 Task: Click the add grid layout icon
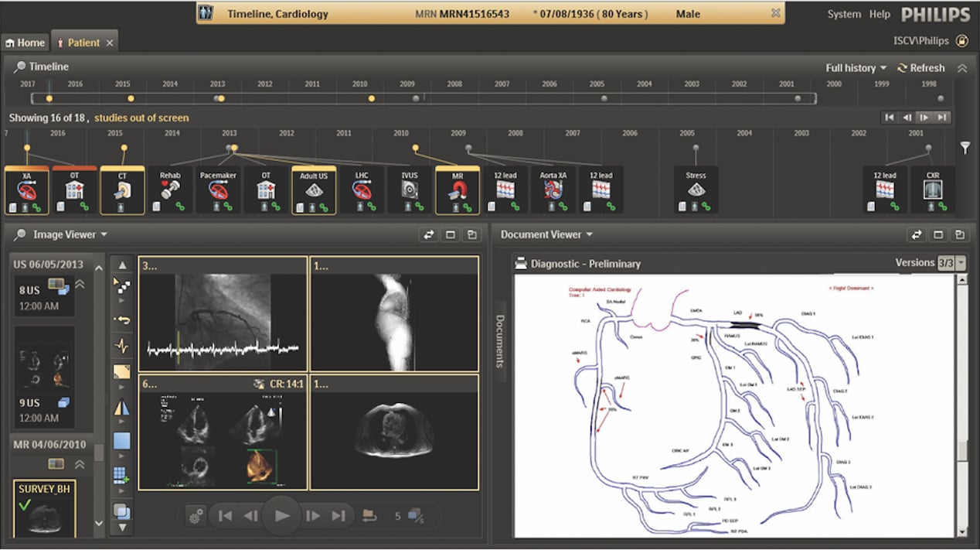click(121, 475)
